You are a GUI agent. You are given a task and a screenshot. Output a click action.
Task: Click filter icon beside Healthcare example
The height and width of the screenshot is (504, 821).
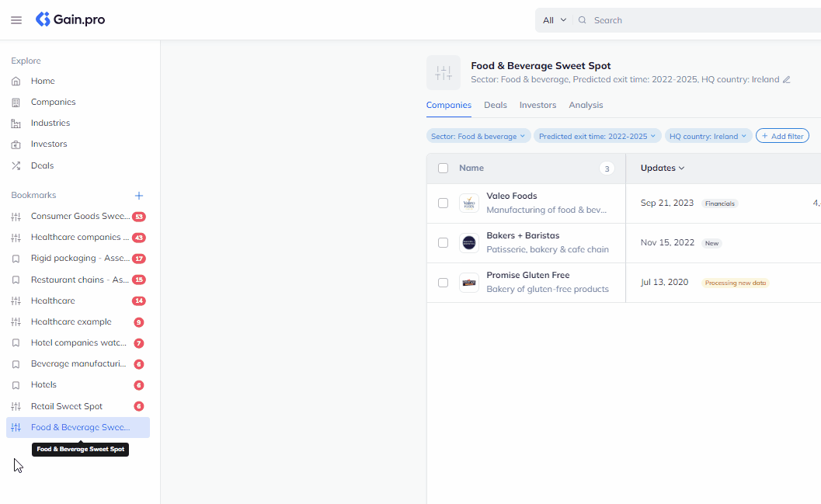pos(16,322)
